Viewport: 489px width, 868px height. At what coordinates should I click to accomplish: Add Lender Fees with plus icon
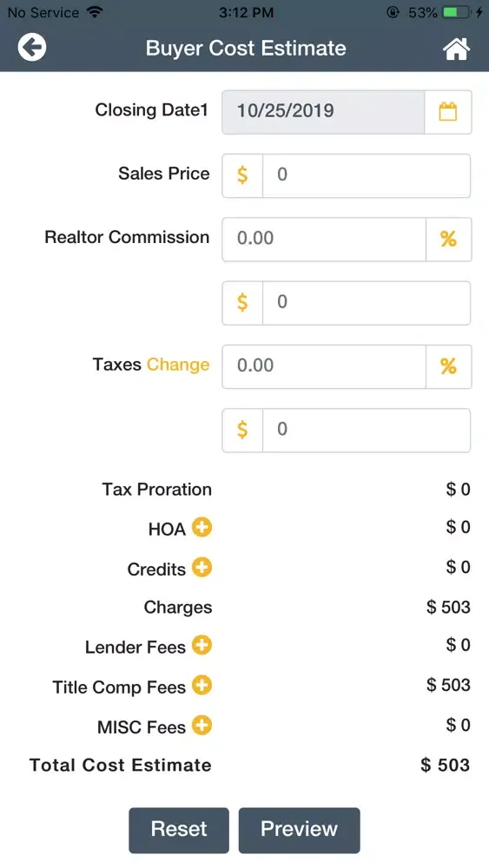point(202,645)
